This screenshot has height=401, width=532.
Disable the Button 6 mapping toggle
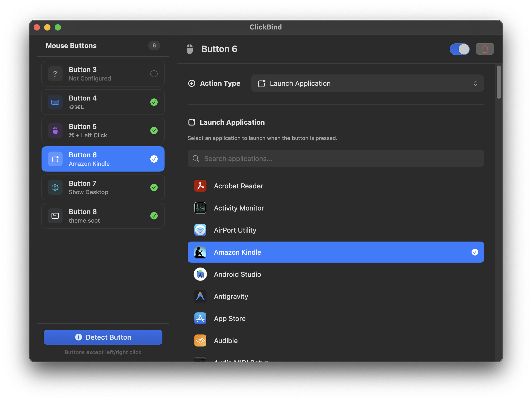459,49
